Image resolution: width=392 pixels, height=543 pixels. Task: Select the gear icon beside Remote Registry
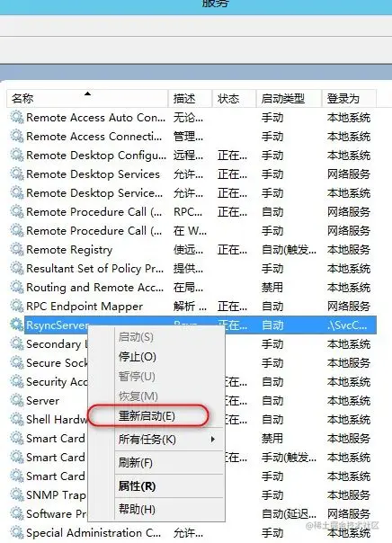16,249
